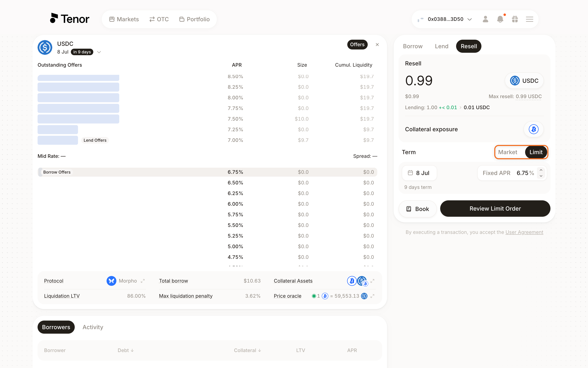
Task: Select the 5.00% borrow offer row
Action: click(207, 247)
